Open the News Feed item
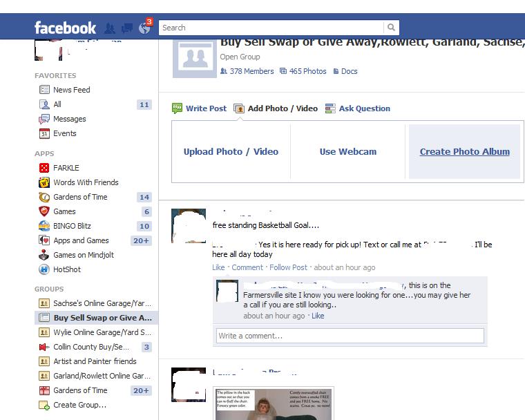 pos(72,90)
